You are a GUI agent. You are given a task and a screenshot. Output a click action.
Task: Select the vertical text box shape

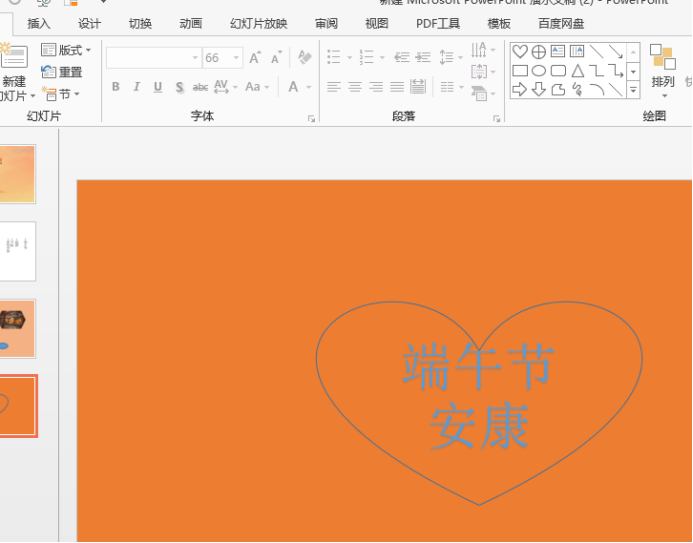pyautogui.click(x=577, y=52)
